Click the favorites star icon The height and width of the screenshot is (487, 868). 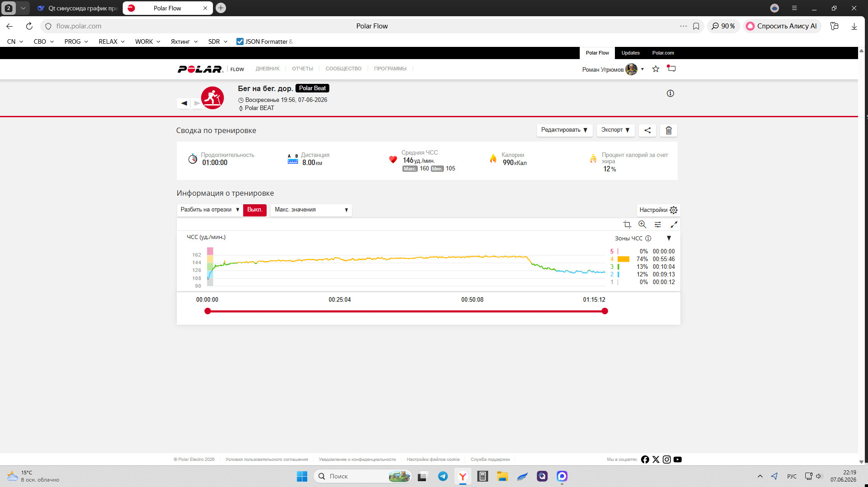pos(656,69)
